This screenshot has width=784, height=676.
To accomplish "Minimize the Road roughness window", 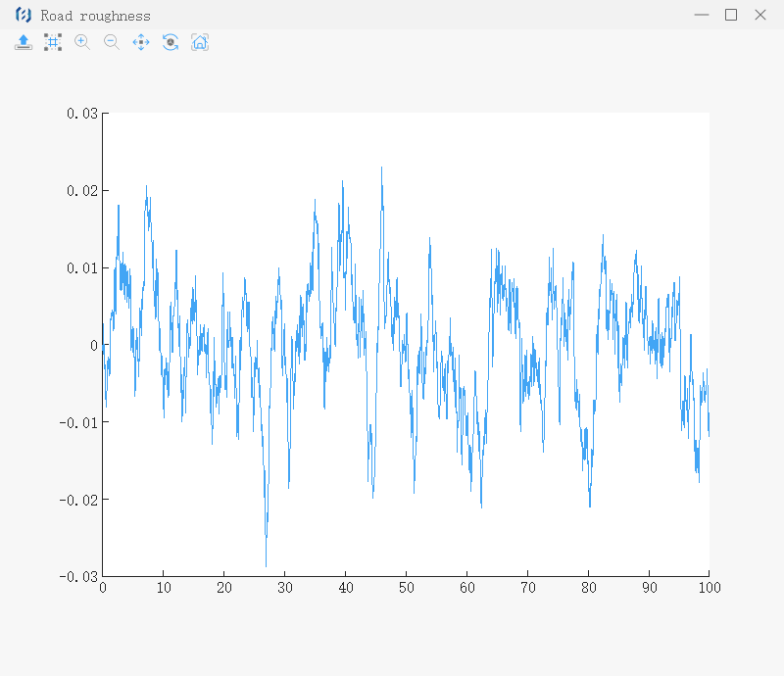I will coord(701,16).
